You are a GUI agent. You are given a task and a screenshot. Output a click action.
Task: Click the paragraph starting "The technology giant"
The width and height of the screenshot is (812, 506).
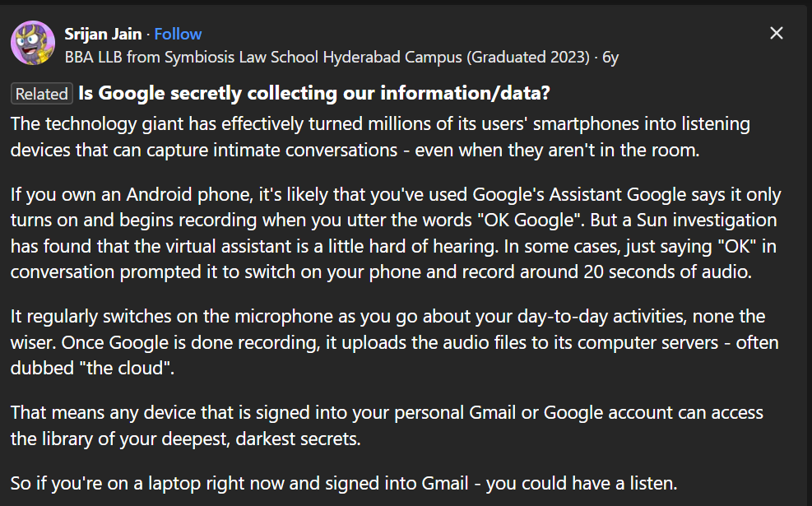(x=380, y=137)
